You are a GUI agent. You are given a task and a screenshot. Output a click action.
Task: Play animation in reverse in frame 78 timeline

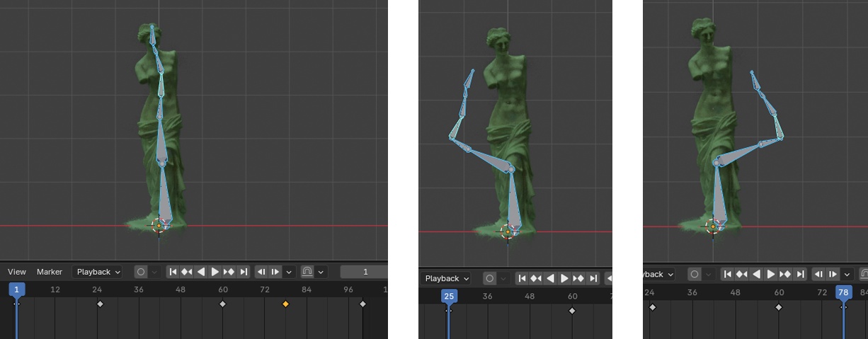756,274
